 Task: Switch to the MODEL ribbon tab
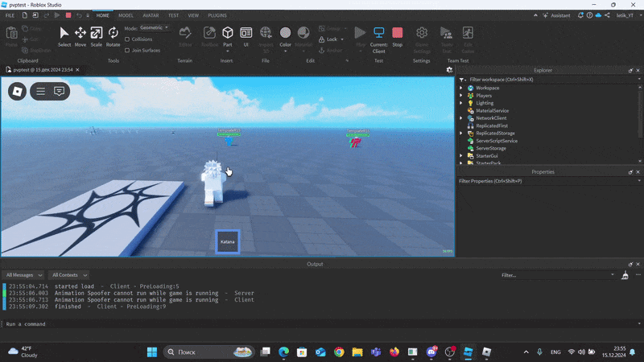point(126,15)
